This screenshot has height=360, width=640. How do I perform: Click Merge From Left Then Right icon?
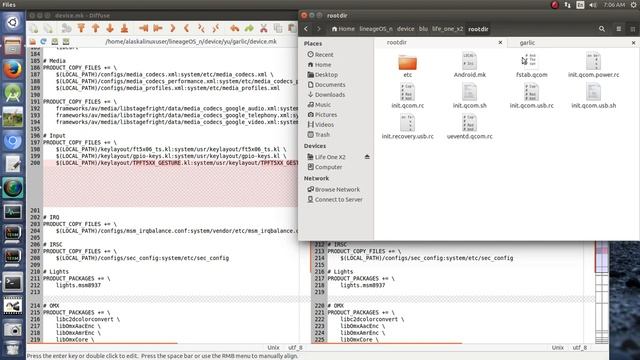pos(201,28)
